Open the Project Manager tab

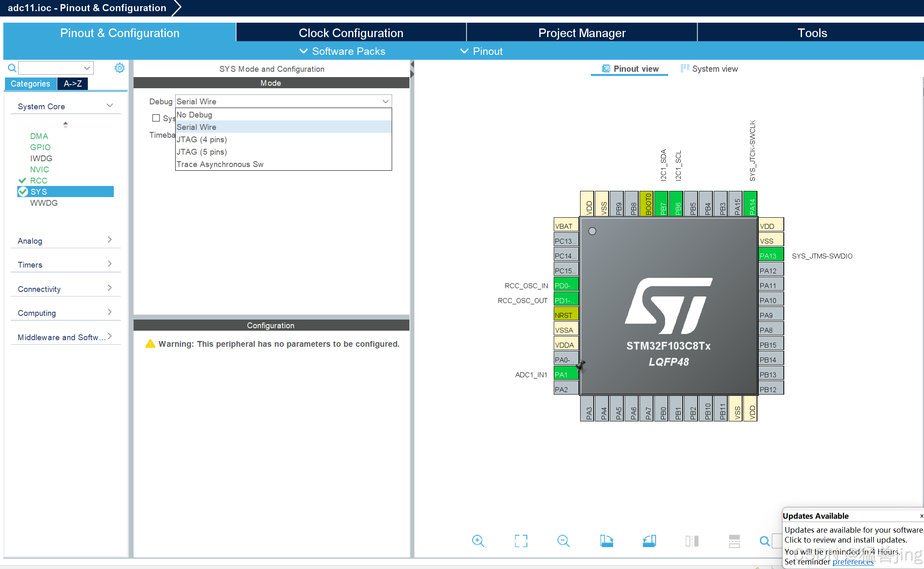582,33
